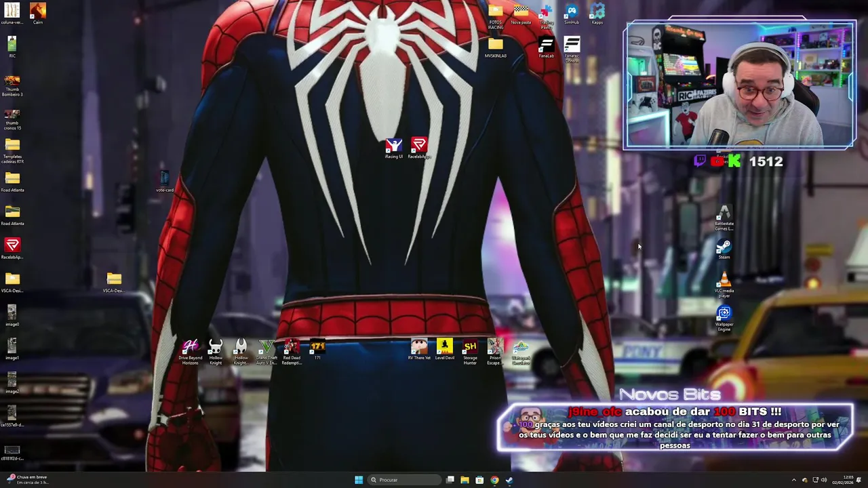Image resolution: width=868 pixels, height=488 pixels.
Task: Launch Grand Theft Auto V shortcut
Action: [x=267, y=352]
